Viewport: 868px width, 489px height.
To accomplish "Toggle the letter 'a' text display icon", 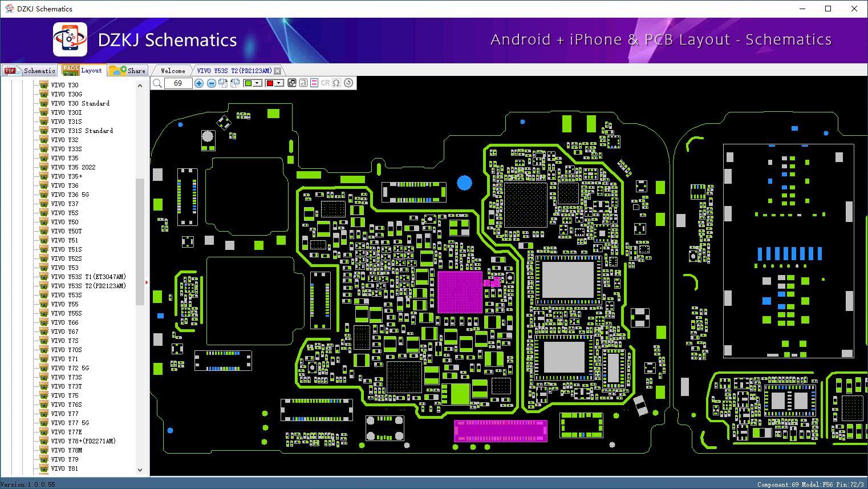I will [x=303, y=83].
